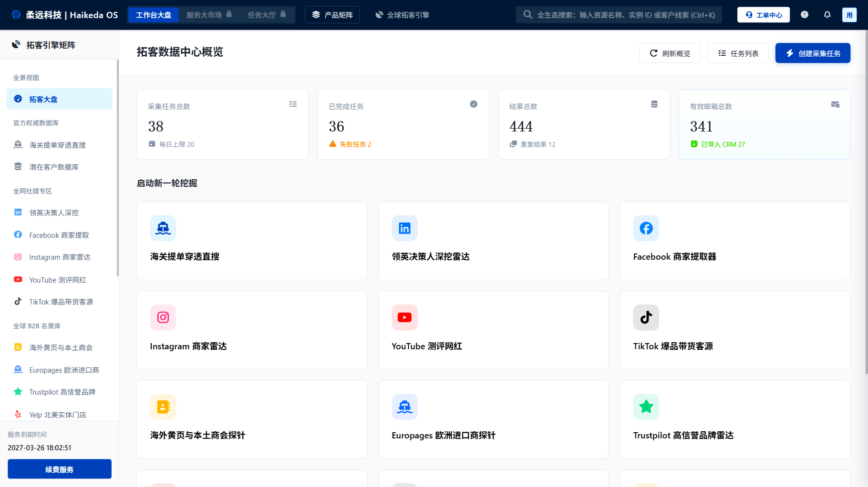The height and width of the screenshot is (487, 868).
Task: Click the sidebar 拓客引擎矩阵 satellite icon
Action: pyautogui.click(x=16, y=44)
